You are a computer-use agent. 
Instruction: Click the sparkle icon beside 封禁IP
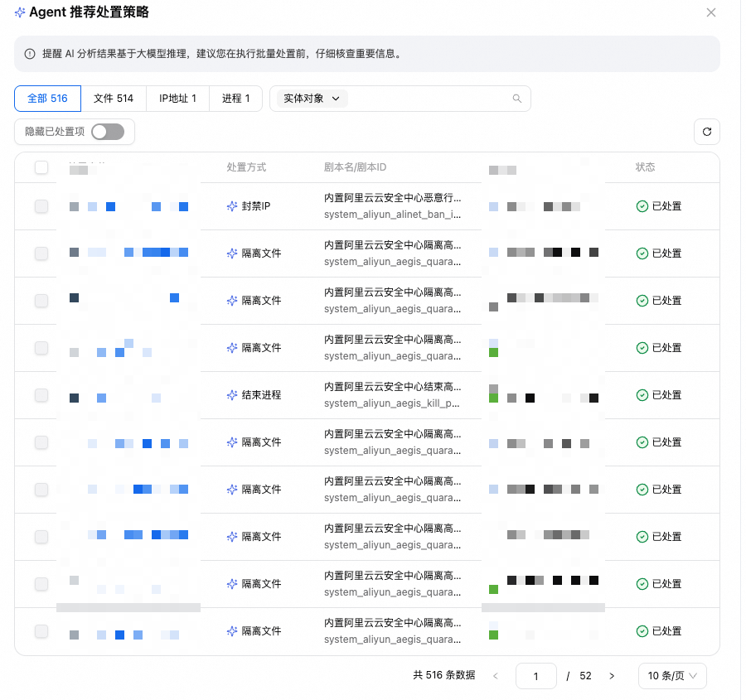[232, 206]
